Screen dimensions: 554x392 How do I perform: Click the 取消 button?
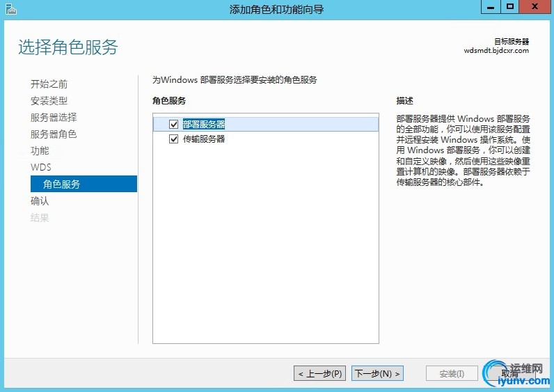click(x=509, y=373)
